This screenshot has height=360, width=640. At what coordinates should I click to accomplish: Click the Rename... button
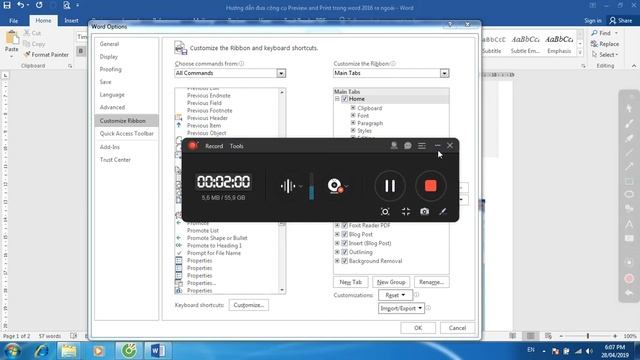coord(431,282)
